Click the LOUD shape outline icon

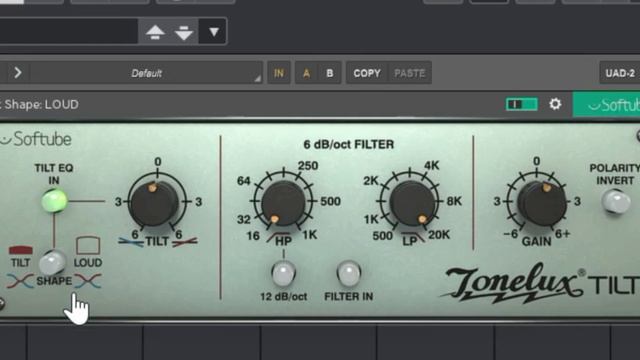88,245
